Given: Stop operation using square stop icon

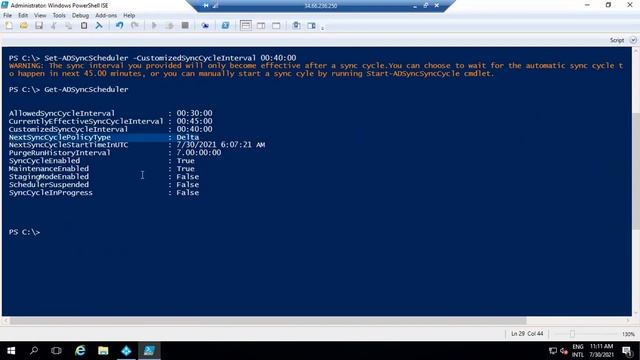Looking at the screenshot, I should point(185,26).
